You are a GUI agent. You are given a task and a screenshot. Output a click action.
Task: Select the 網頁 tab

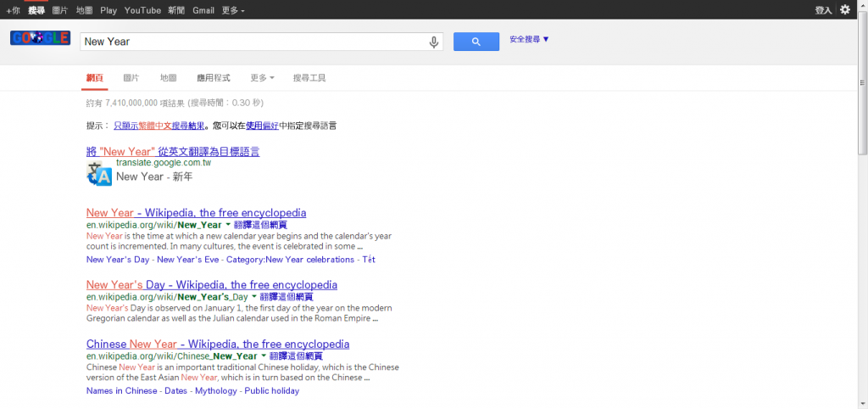point(95,78)
